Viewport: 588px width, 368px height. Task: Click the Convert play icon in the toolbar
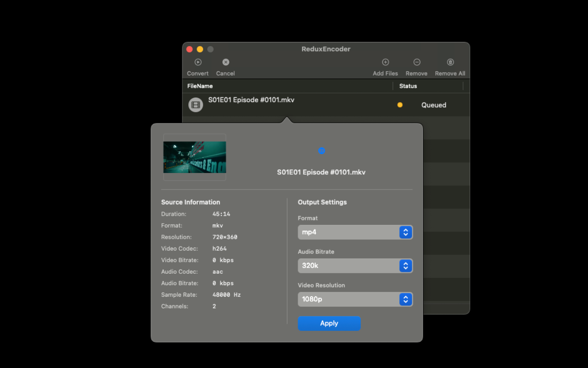tap(198, 62)
